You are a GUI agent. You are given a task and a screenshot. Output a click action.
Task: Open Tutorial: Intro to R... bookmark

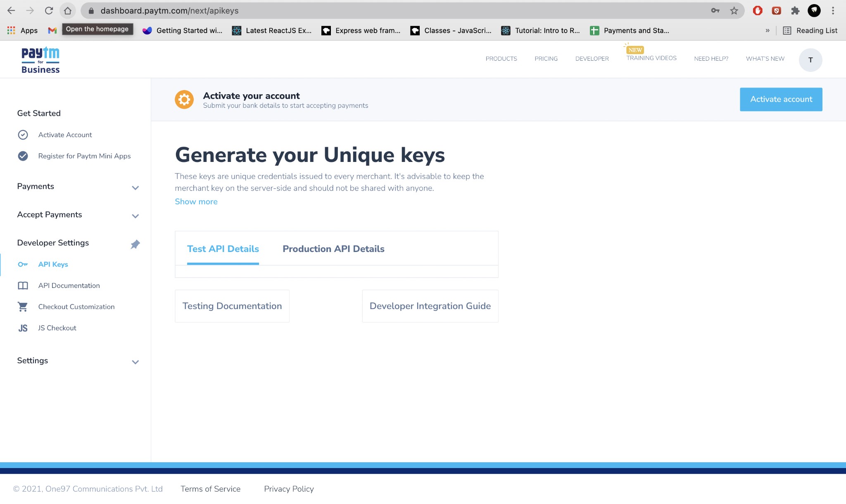540,31
